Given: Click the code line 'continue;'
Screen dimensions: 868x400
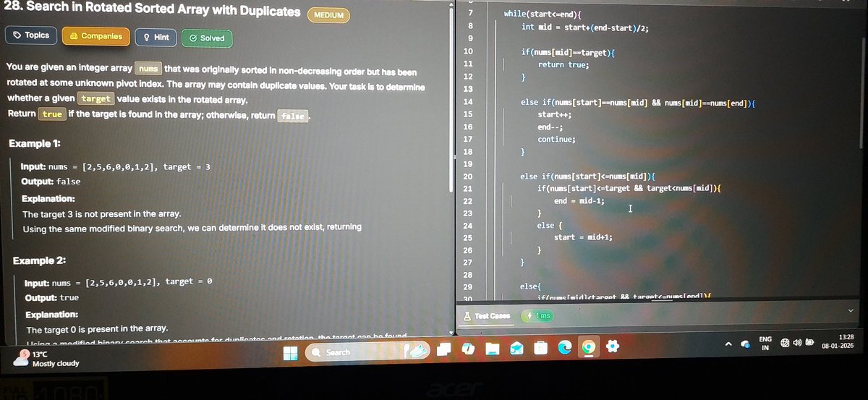Looking at the screenshot, I should 556,140.
